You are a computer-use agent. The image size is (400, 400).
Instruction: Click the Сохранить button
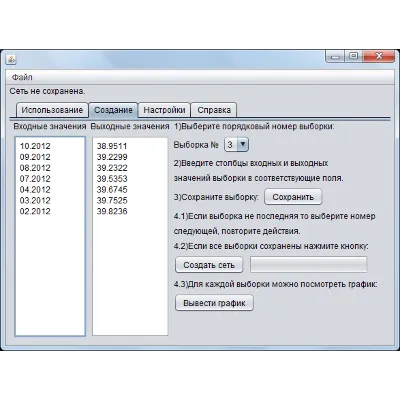coord(293,197)
